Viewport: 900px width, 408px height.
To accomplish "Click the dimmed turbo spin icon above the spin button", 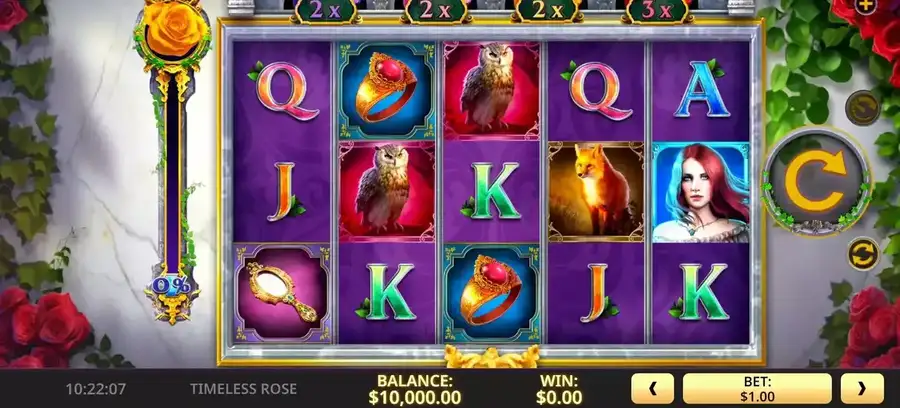I will tap(863, 107).
